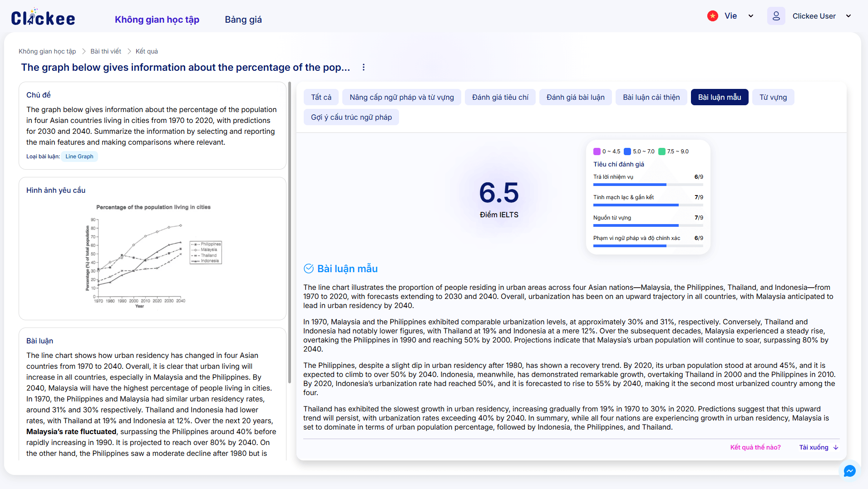868x489 pixels.
Task: Click the bold Malaysia's rate fluctuated text
Action: click(71, 431)
